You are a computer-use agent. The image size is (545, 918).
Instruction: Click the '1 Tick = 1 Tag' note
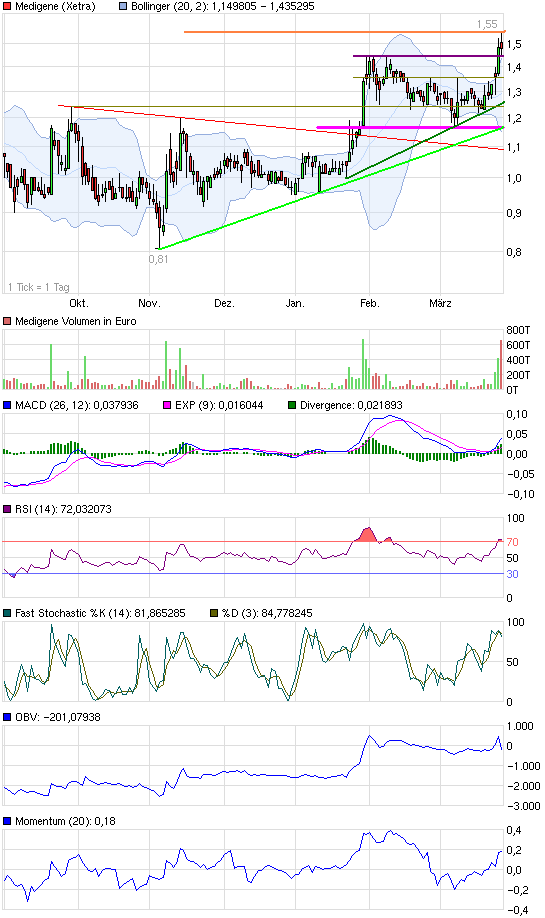39,287
